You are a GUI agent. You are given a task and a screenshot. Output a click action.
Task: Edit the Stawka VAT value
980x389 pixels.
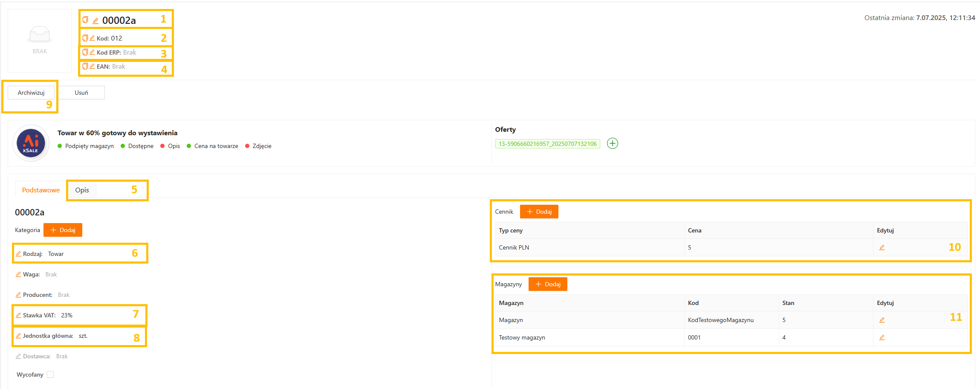point(18,315)
